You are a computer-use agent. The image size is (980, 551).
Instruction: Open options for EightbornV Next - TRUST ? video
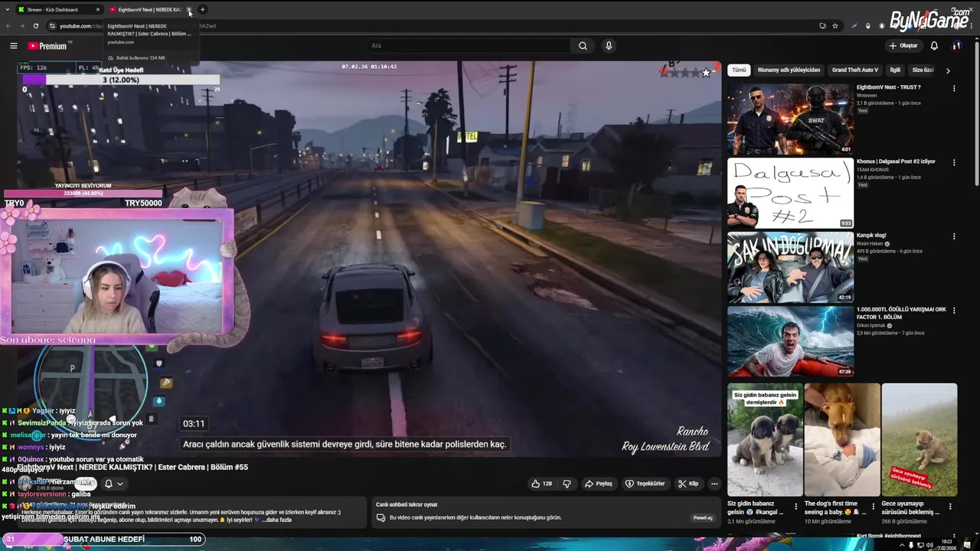click(954, 88)
